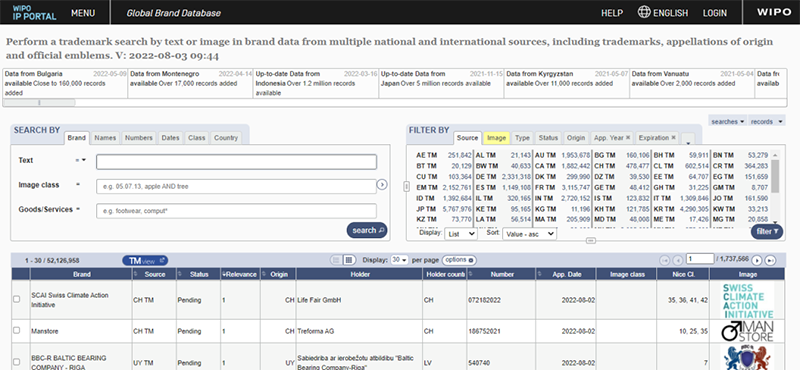Tick checkbox for Manstore row
Image resolution: width=800 pixels, height=370 pixels.
tap(16, 331)
